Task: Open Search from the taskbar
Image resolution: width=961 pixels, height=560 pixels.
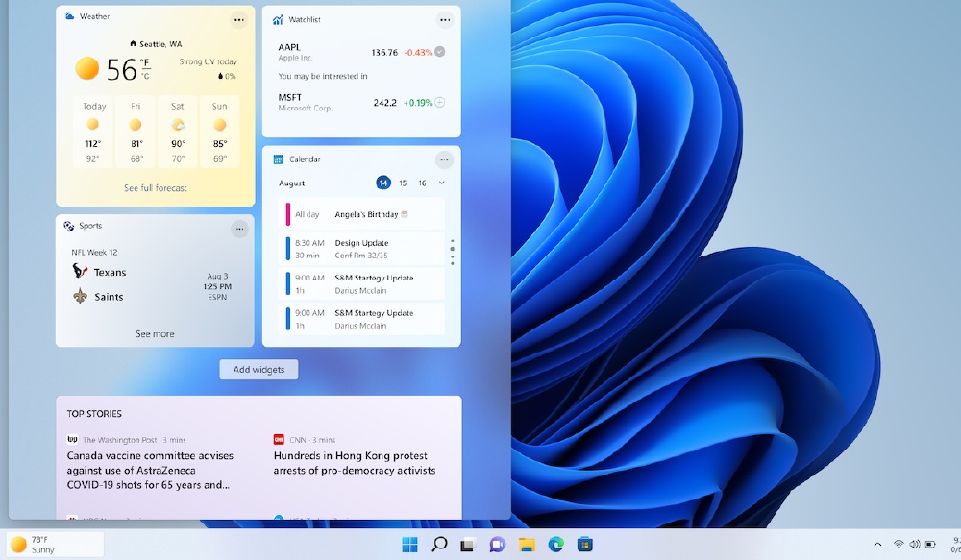Action: (x=438, y=544)
